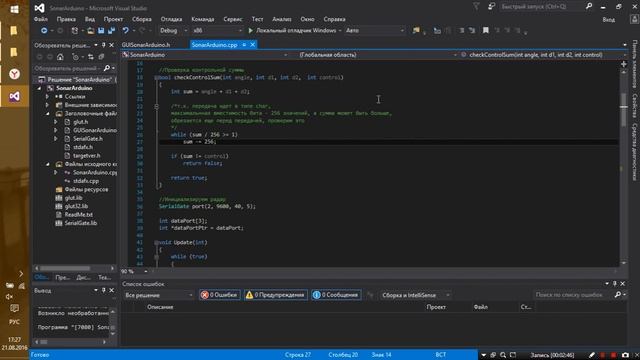Viewport: 640px width, 360px height.
Task: Expand the glut.h tree node
Action: [x=56, y=122]
